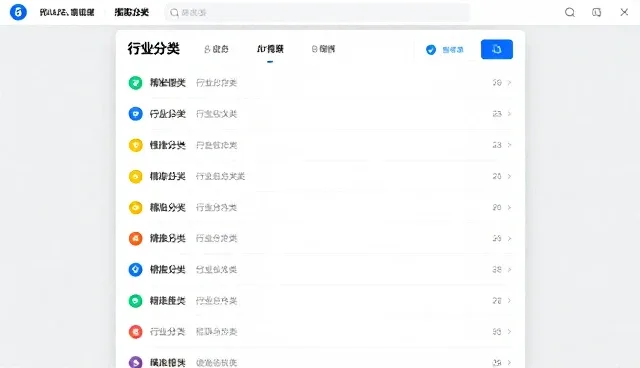Click the blue app logo in top bar
This screenshot has height=368, width=640.
coord(18,12)
